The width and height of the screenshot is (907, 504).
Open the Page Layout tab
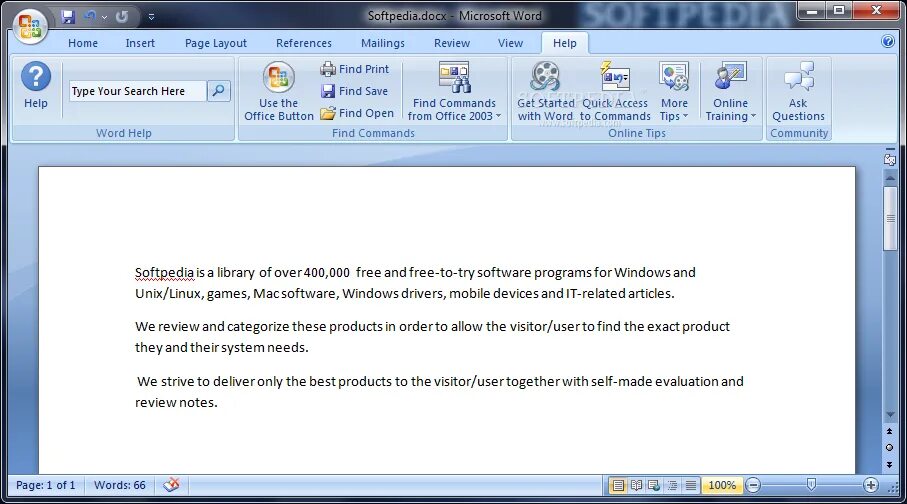[216, 43]
